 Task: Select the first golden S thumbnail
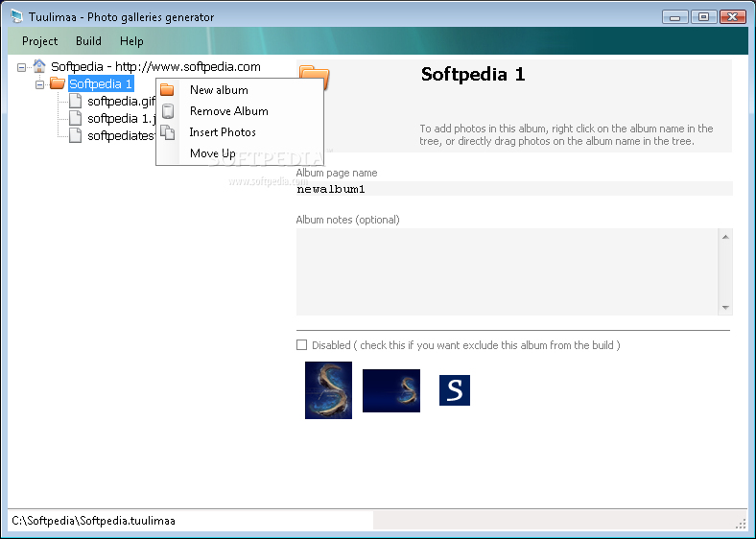328,390
